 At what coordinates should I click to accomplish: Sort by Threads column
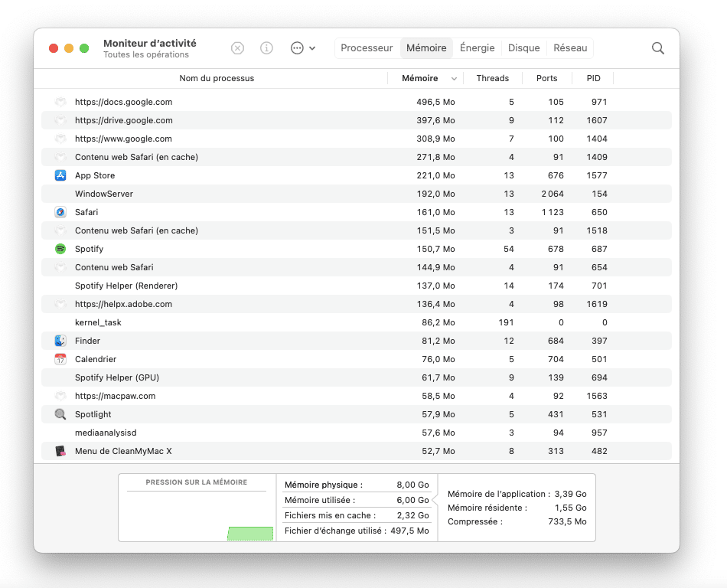pyautogui.click(x=492, y=78)
